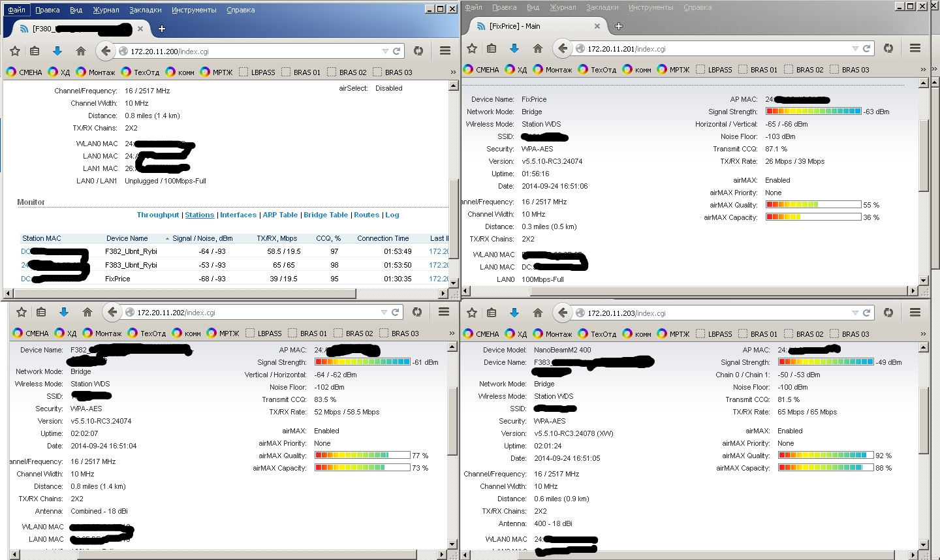Open the ARP Table monitor link
This screenshot has height=560, width=940.
(280, 215)
